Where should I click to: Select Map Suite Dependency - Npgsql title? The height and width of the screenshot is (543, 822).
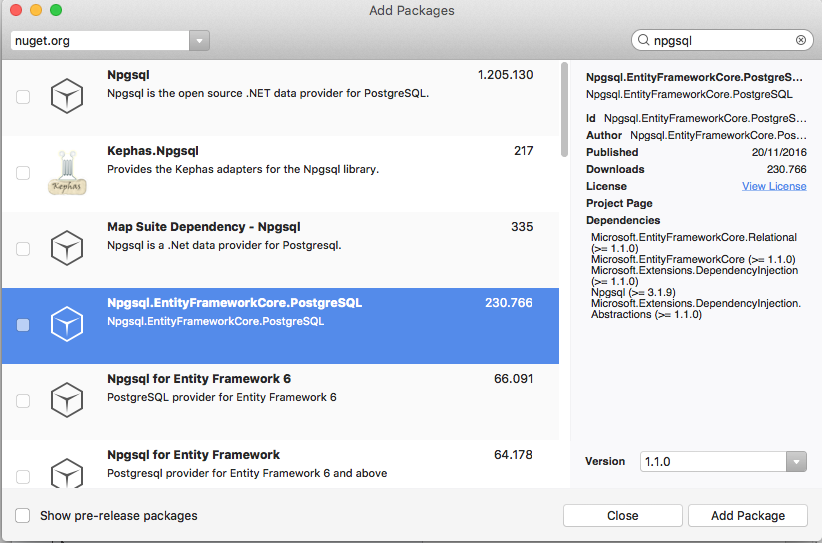point(203,227)
